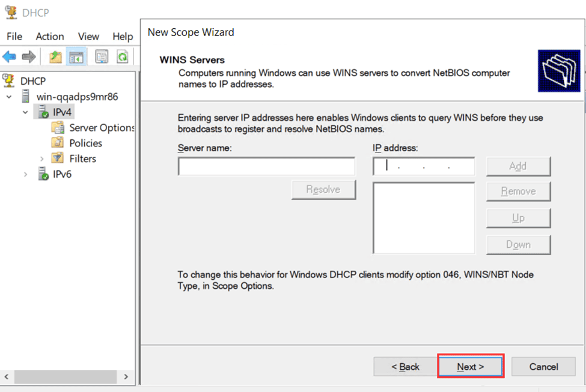Open the Action menu
The image size is (586, 392).
point(49,36)
